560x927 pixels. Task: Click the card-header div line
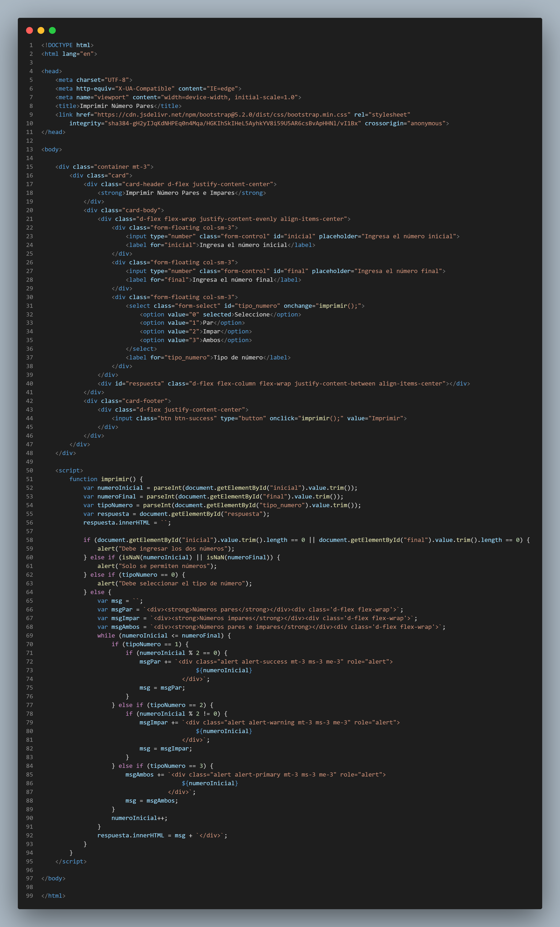pyautogui.click(x=180, y=184)
